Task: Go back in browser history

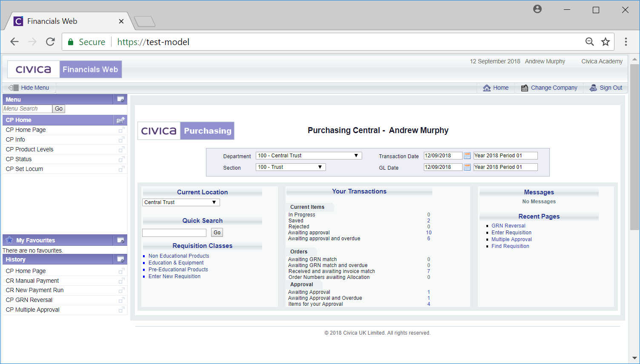Action: point(14,42)
